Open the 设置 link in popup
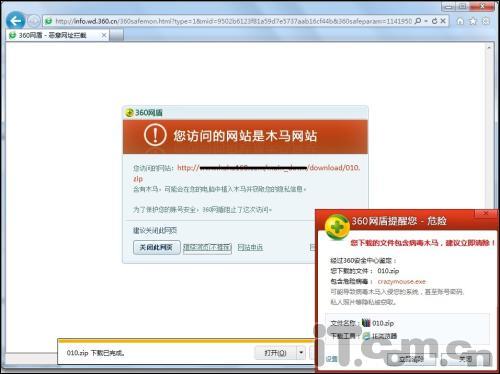The image size is (500, 374). coord(332,359)
